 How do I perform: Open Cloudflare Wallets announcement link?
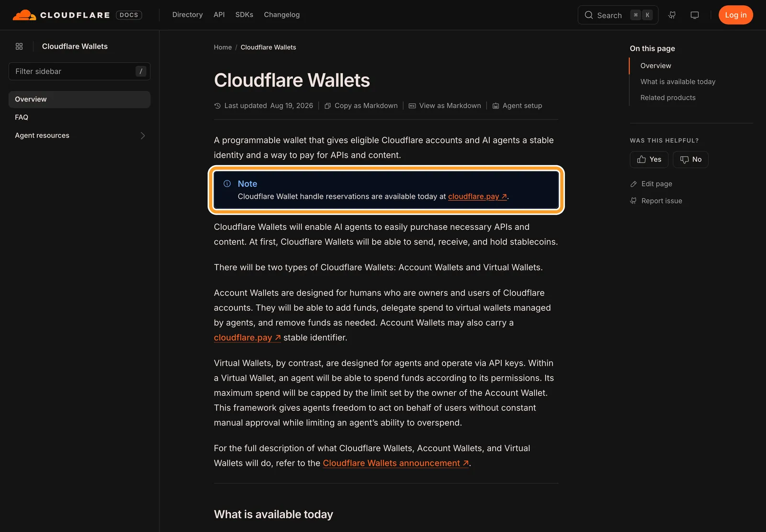[395, 463]
